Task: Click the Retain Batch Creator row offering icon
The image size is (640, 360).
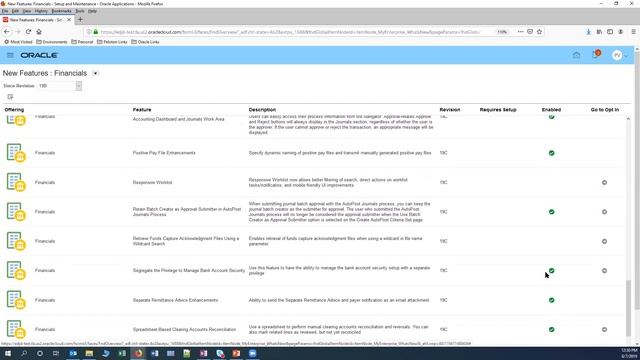Action: tap(16, 211)
